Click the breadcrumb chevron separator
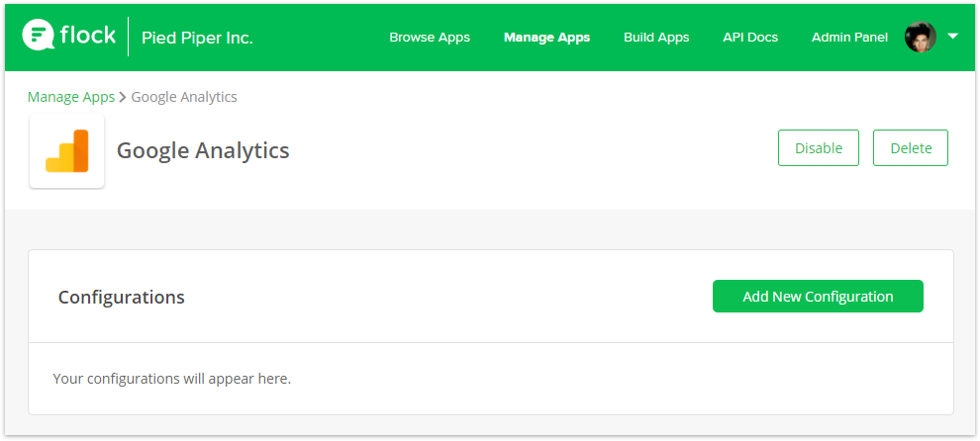 click(x=123, y=98)
